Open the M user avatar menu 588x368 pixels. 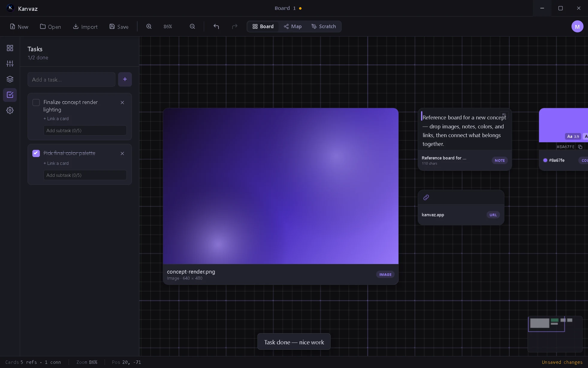pos(577,26)
